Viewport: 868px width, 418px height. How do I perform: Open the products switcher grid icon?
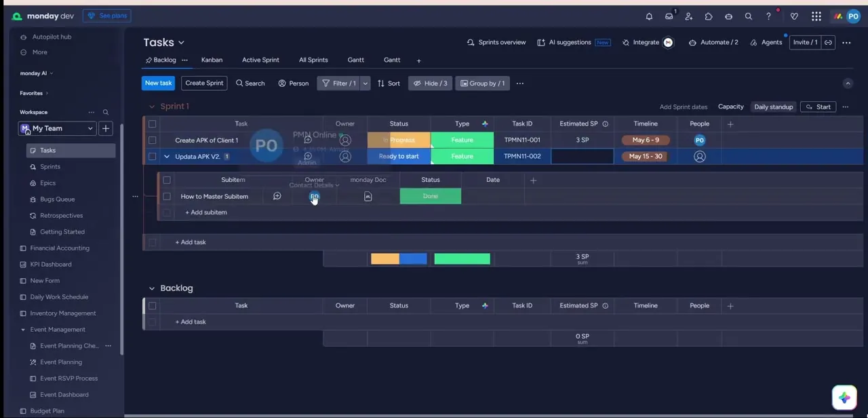816,16
